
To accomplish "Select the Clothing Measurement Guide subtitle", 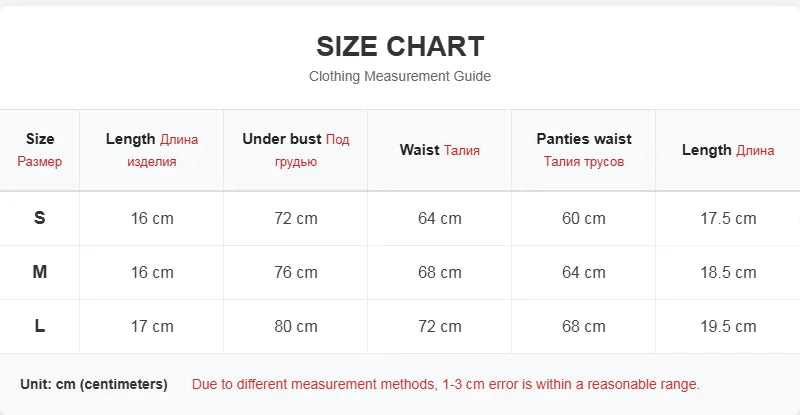I will point(400,76).
